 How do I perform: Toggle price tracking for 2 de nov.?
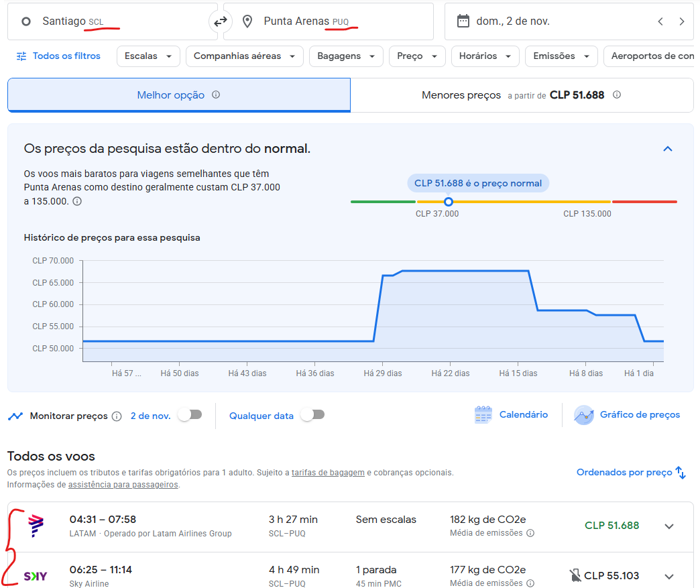pos(190,415)
